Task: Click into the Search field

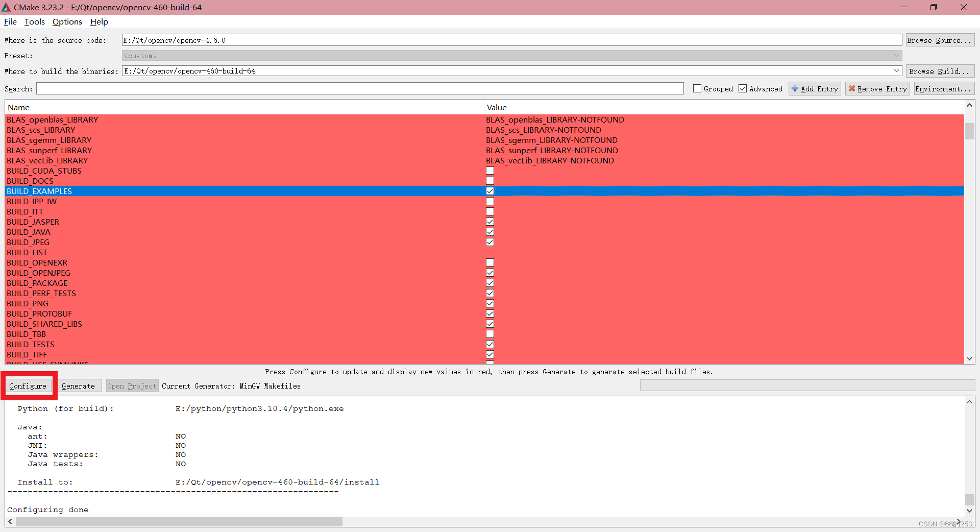Action: click(360, 89)
